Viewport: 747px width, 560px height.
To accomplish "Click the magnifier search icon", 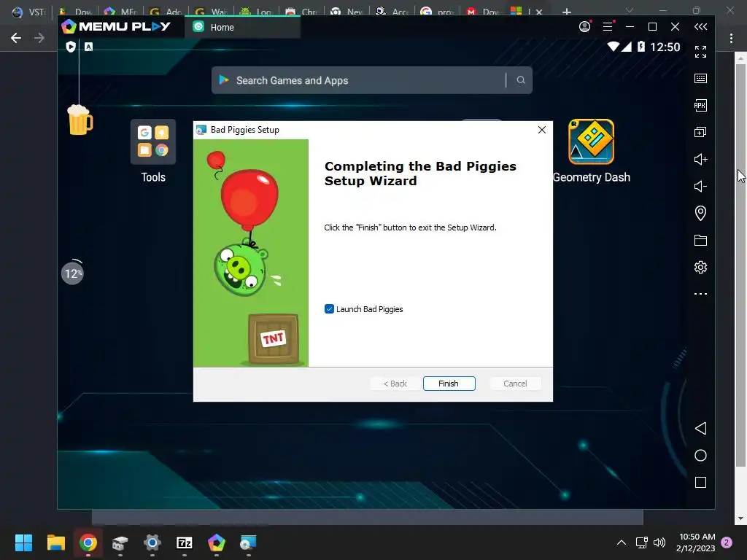I will (521, 80).
